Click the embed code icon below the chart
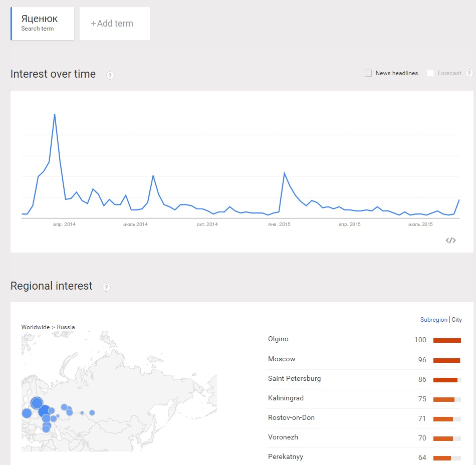 point(450,241)
